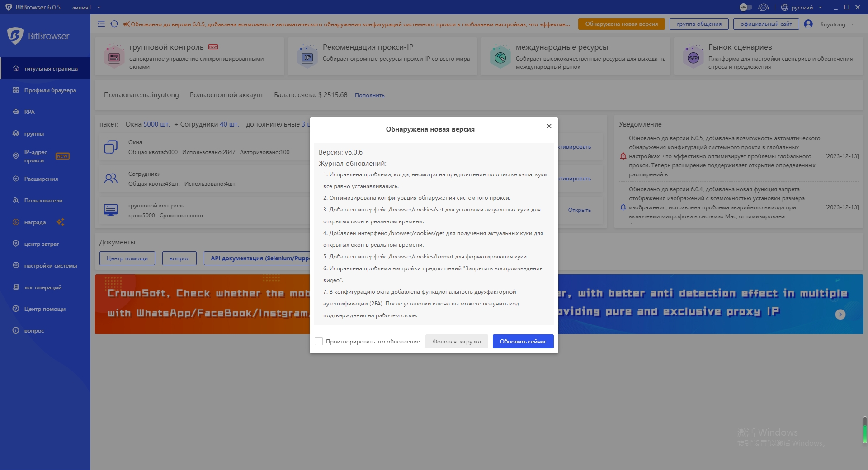Open настройки системы menu item
The height and width of the screenshot is (470, 868).
click(x=45, y=265)
